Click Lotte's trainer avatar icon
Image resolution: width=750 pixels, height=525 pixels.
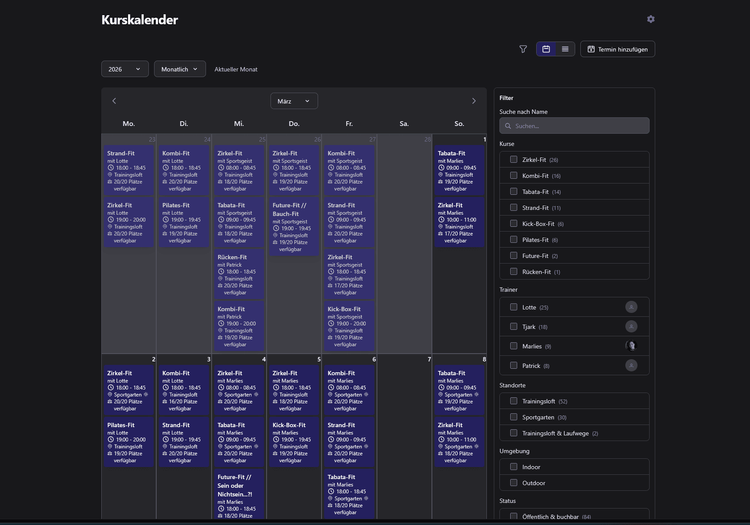point(631,307)
